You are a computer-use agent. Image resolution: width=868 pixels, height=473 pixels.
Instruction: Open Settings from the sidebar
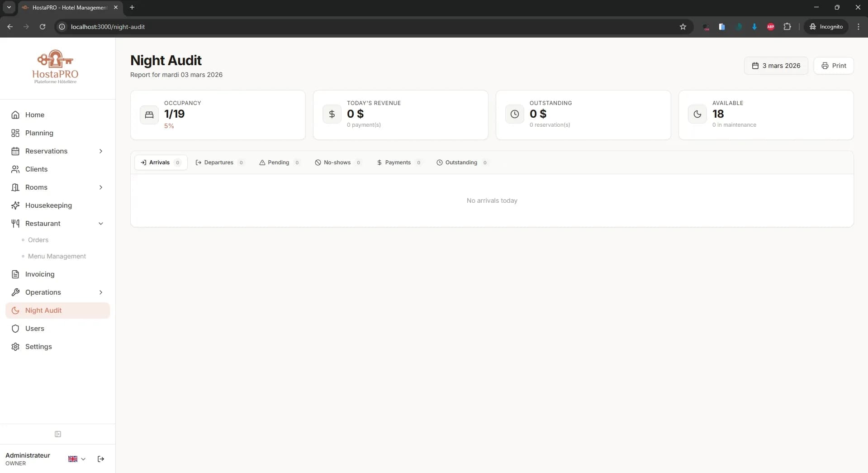tap(38, 347)
